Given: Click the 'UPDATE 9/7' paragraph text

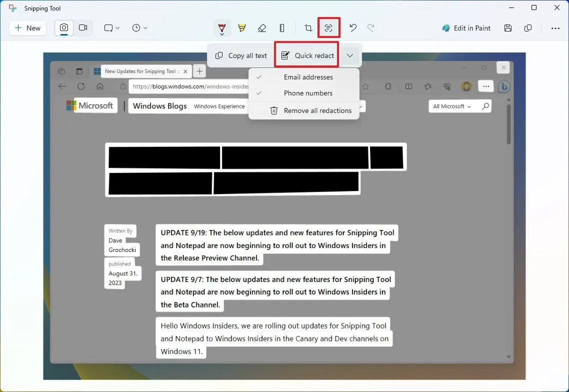Looking at the screenshot, I should tap(276, 292).
